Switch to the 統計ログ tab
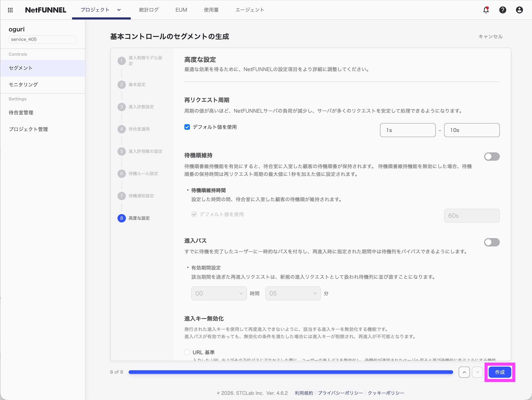The height and width of the screenshot is (400, 532). (x=149, y=10)
